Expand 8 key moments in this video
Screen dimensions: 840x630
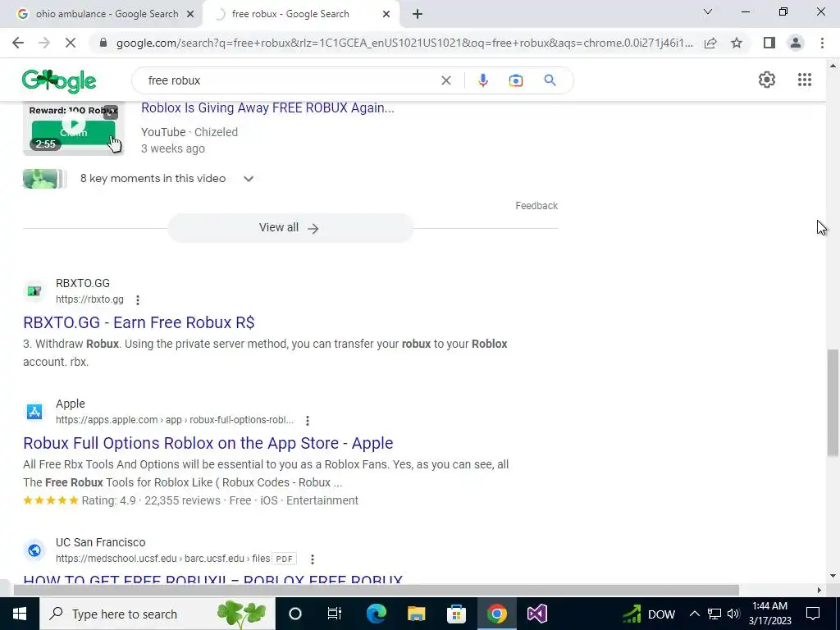coord(248,179)
